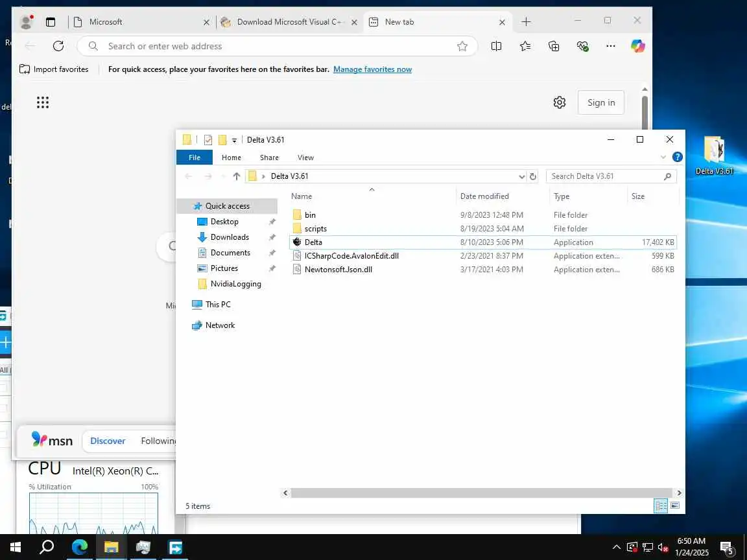This screenshot has height=560, width=747.
Task: Click Explorer refresh button next to address
Action: click(532, 176)
